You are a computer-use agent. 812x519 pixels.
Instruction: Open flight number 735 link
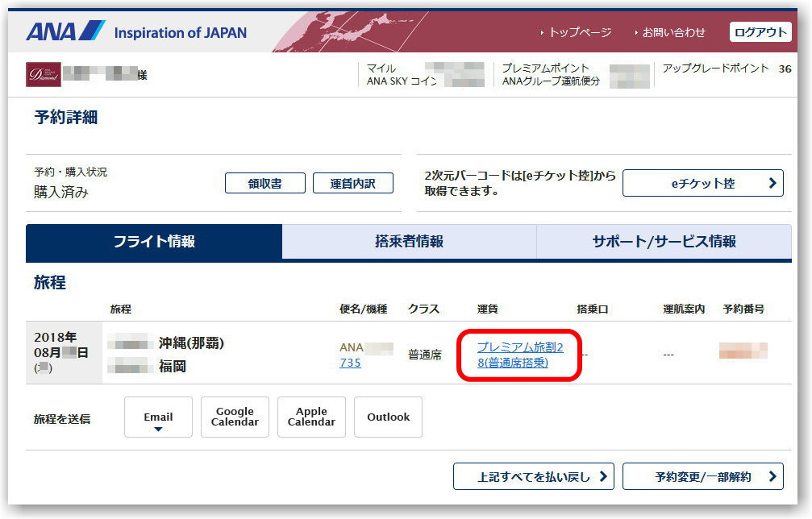350,363
